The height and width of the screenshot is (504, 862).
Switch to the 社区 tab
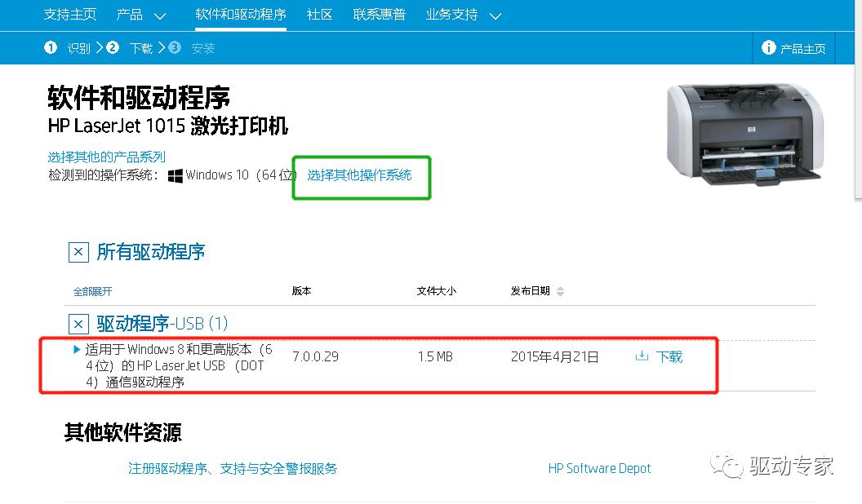tap(319, 15)
